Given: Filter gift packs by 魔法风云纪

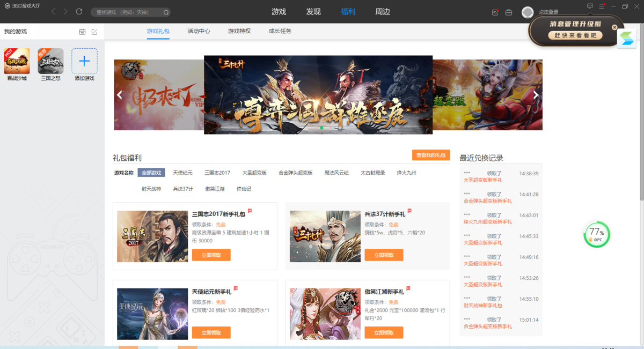Looking at the screenshot, I should (336, 173).
